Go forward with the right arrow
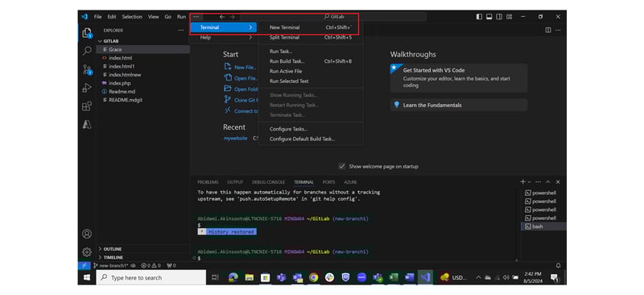 233,17
